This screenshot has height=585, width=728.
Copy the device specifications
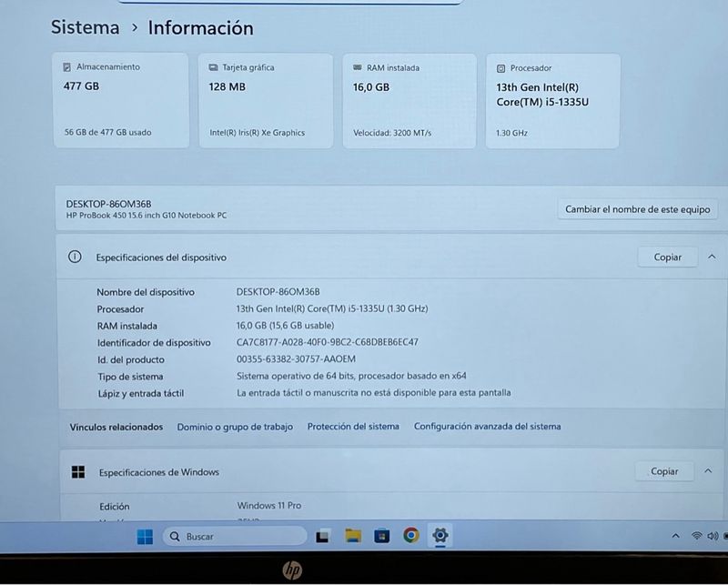(668, 257)
